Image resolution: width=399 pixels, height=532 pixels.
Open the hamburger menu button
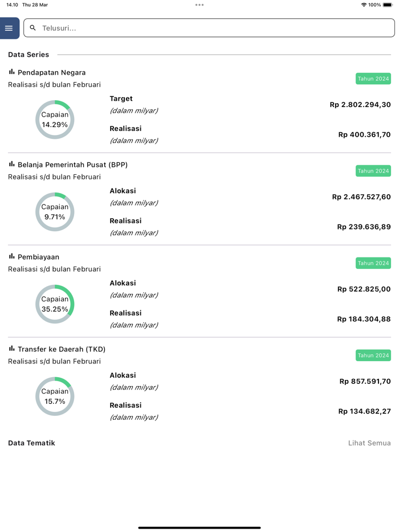pyautogui.click(x=9, y=28)
